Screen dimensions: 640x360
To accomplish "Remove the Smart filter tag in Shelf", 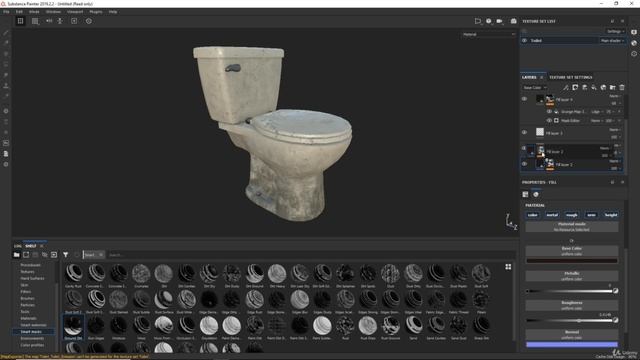I will tap(101, 255).
